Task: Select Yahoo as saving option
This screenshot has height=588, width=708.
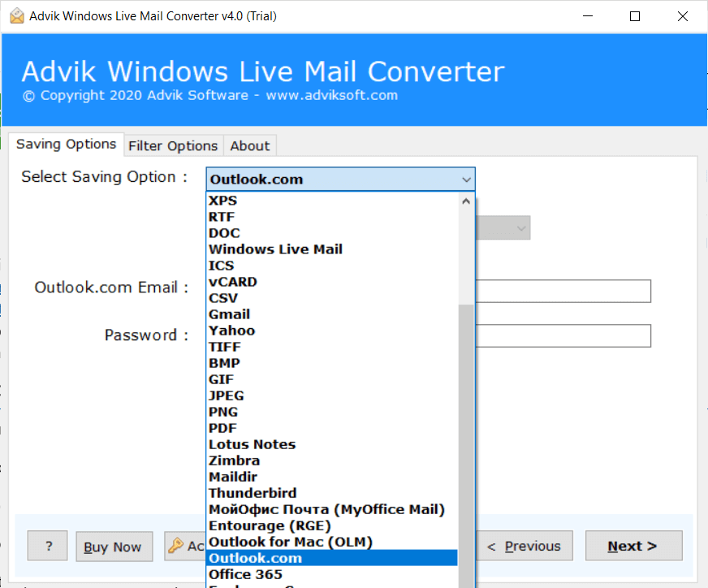Action: [332, 331]
